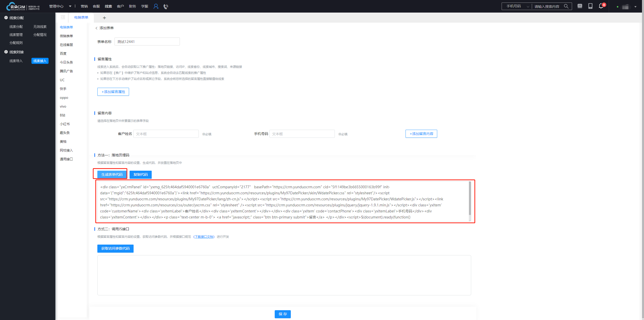
Task: Click the search magnifier icon
Action: 566,6
